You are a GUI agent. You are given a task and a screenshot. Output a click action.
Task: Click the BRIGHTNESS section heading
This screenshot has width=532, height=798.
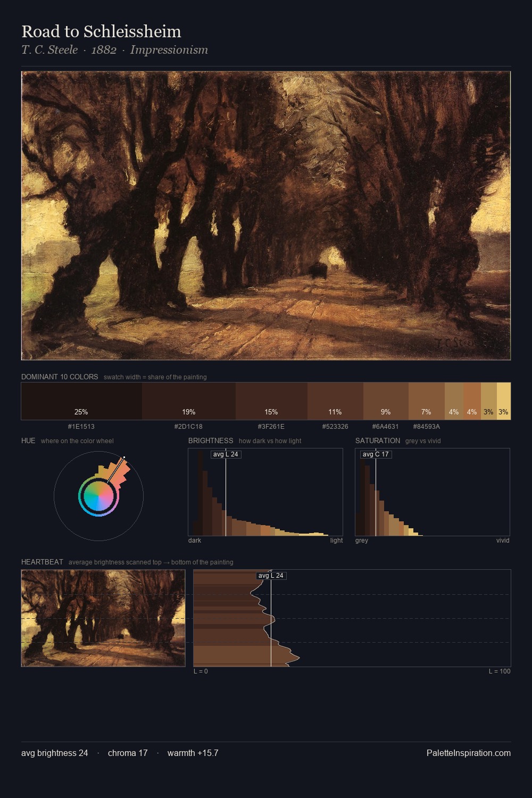click(211, 440)
